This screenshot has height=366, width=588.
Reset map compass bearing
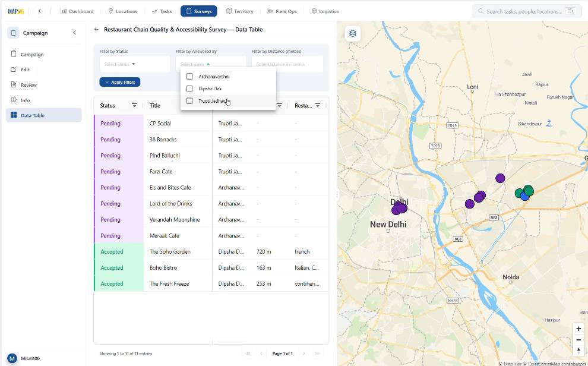tap(578, 350)
